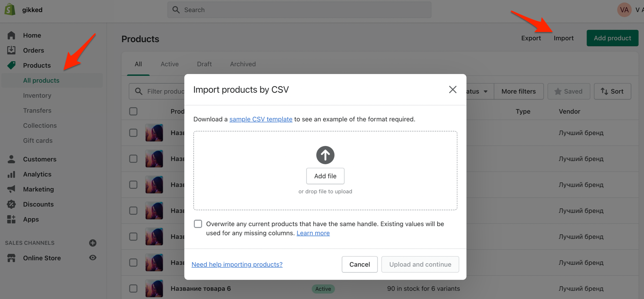
Task: Click the Customers person icon
Action: [11, 159]
